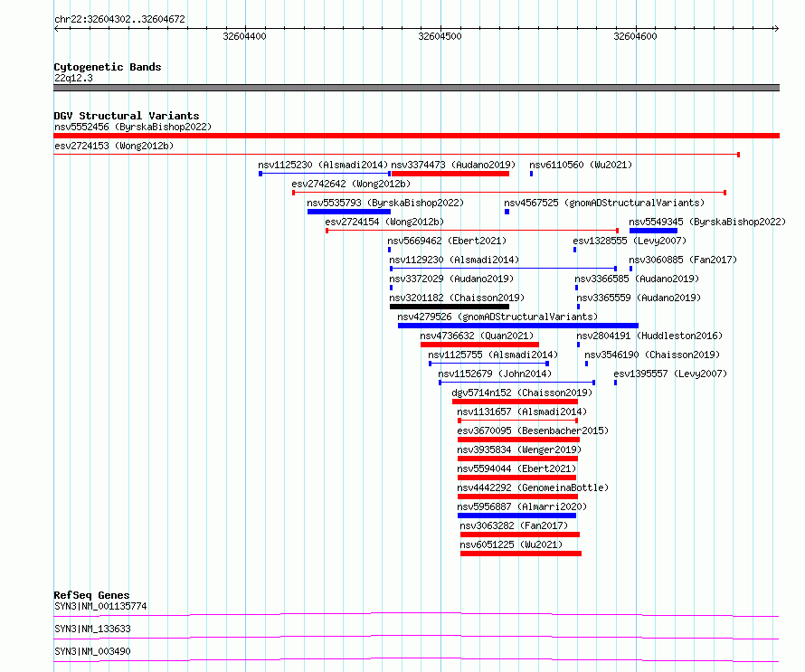Click the blue bar under nsv4279526
Image resolution: width=805 pixels, height=672 pixels.
pos(518,326)
